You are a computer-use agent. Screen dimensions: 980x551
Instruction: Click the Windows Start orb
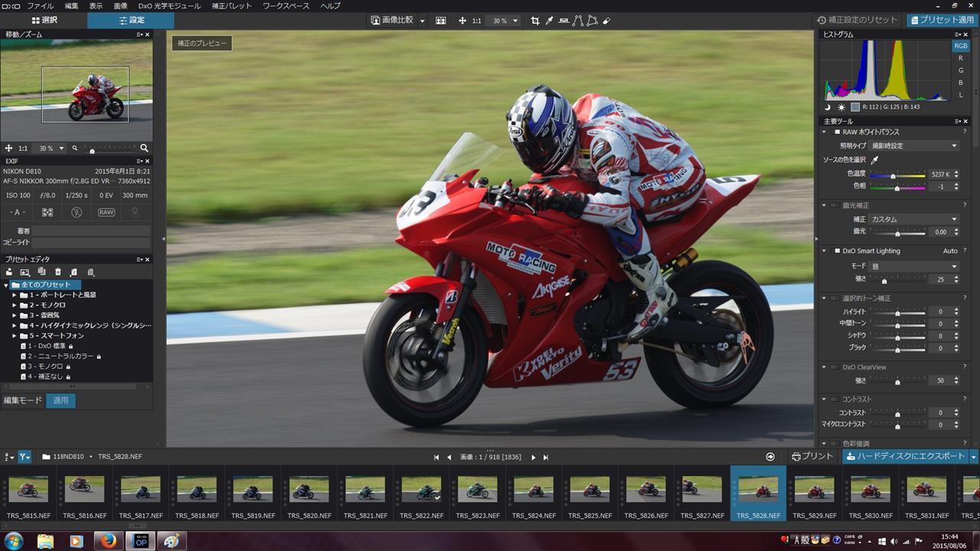click(13, 541)
